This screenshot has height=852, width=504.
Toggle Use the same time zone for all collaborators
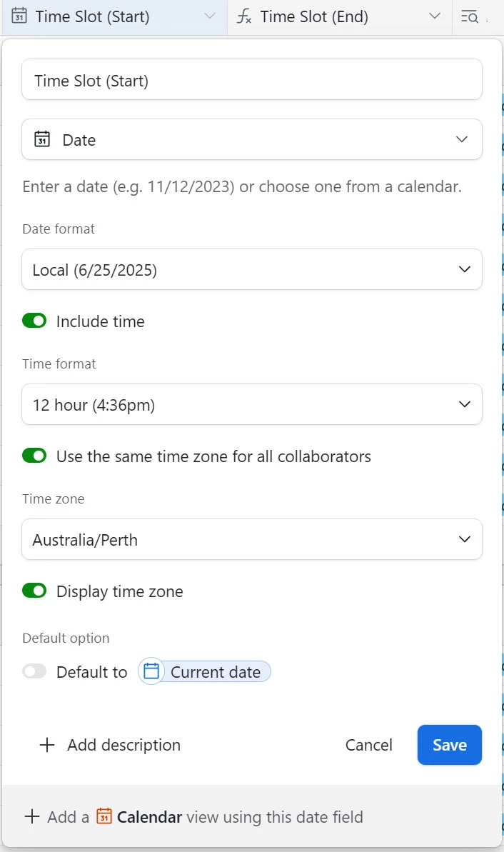pos(34,456)
